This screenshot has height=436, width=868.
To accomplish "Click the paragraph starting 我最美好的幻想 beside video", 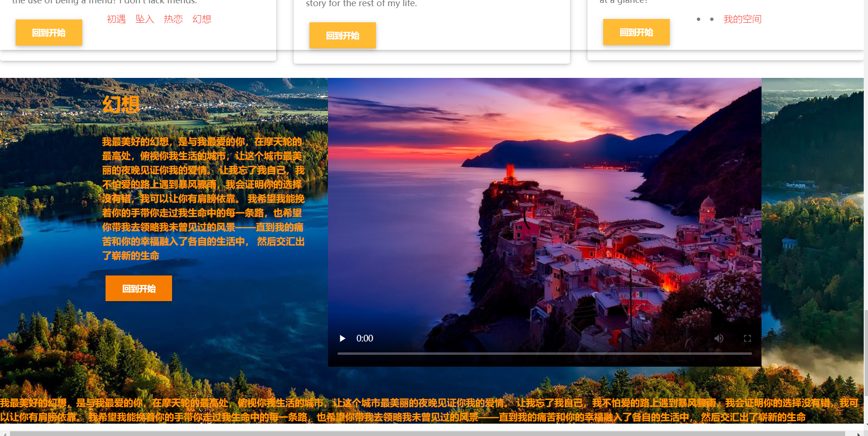I will (203, 199).
